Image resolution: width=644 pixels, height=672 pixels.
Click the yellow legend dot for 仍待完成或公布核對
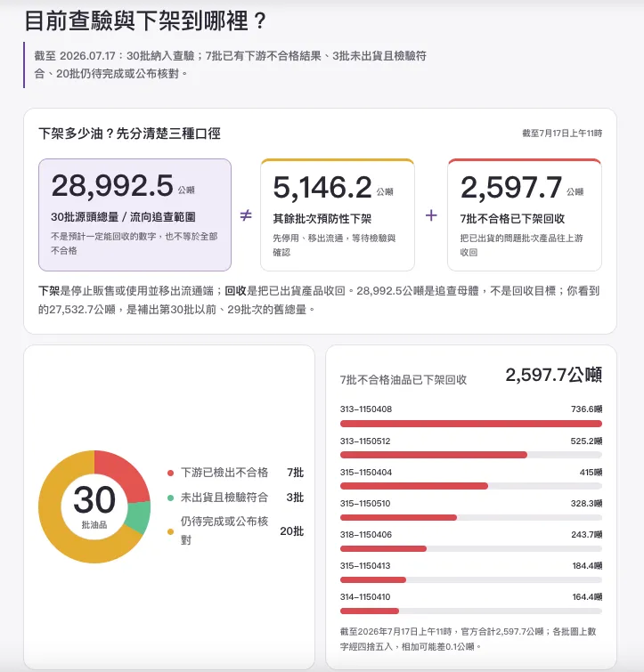click(x=170, y=532)
